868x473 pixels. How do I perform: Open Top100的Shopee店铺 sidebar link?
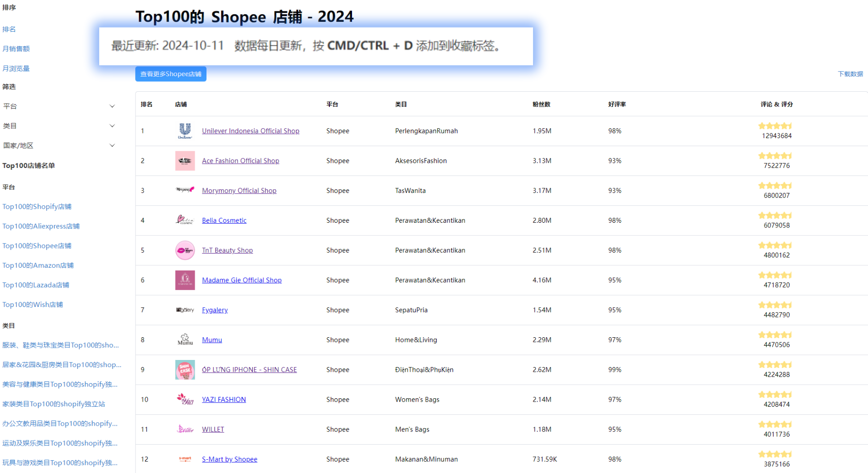click(x=37, y=246)
